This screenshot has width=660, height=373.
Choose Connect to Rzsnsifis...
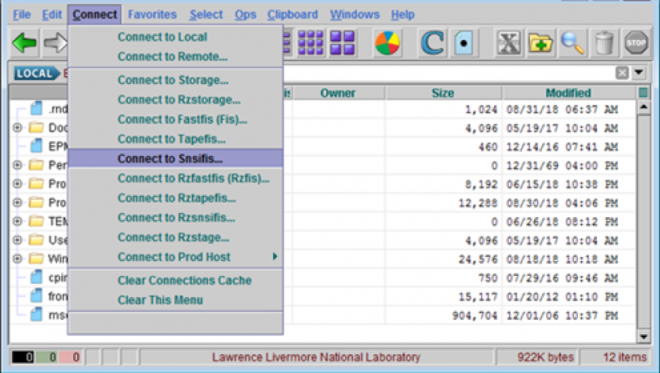tap(176, 218)
